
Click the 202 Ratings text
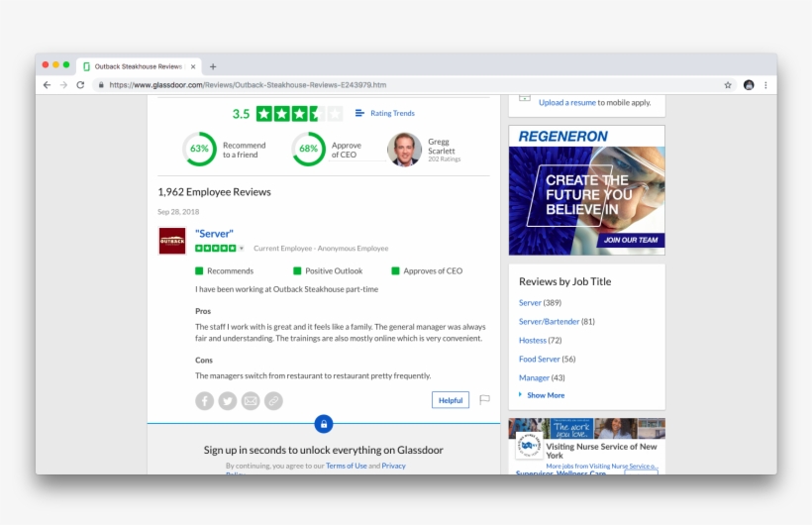444,159
